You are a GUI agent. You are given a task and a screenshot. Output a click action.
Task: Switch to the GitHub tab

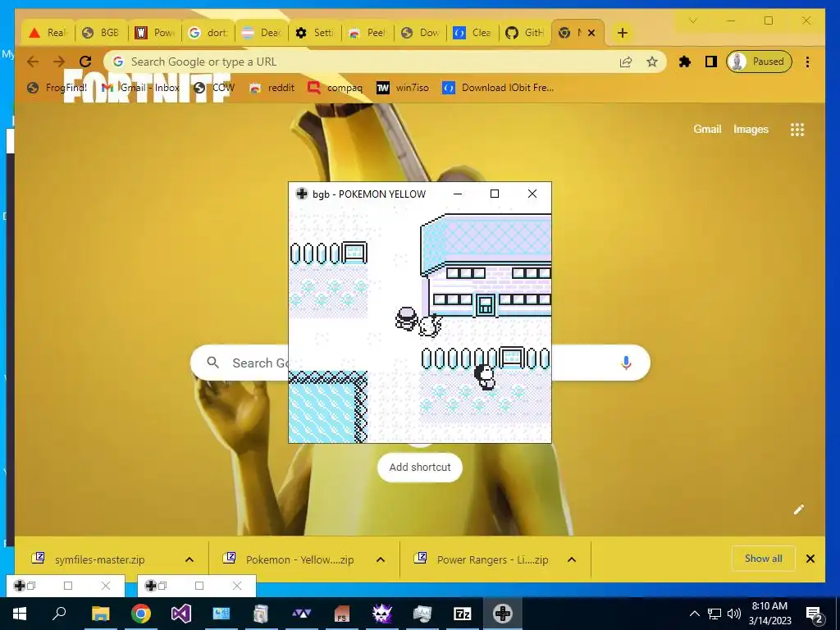525,33
